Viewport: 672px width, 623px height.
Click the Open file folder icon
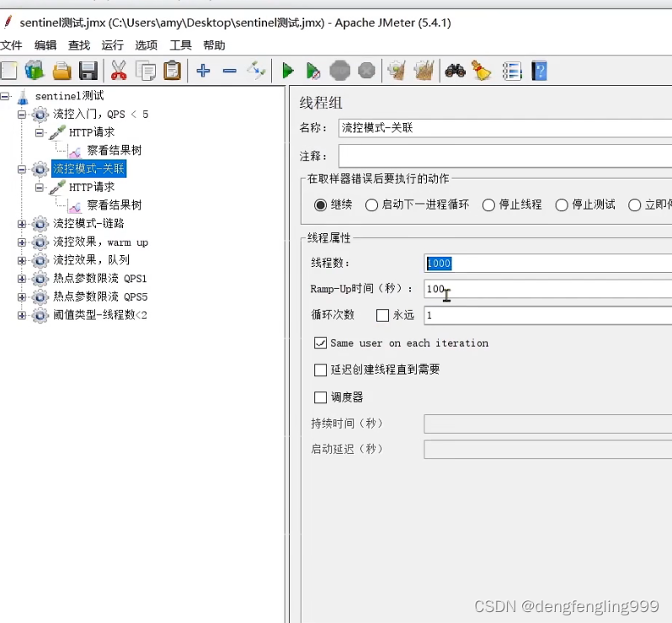pyautogui.click(x=62, y=71)
